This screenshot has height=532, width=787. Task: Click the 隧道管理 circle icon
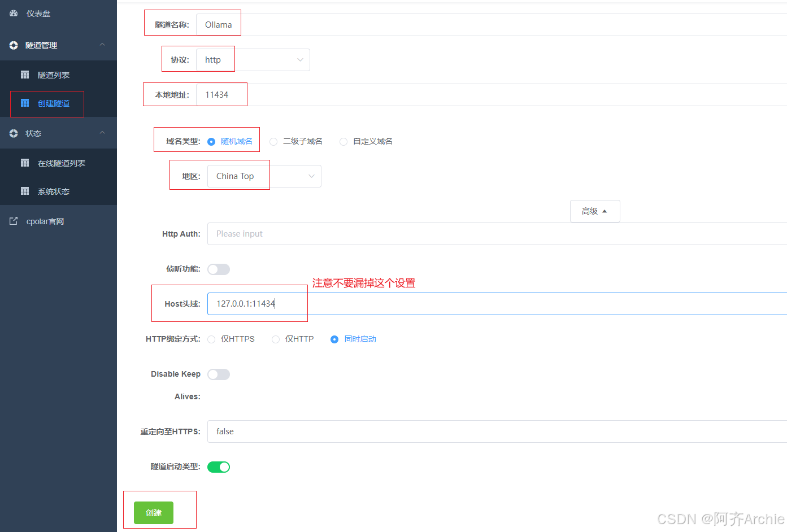point(14,45)
